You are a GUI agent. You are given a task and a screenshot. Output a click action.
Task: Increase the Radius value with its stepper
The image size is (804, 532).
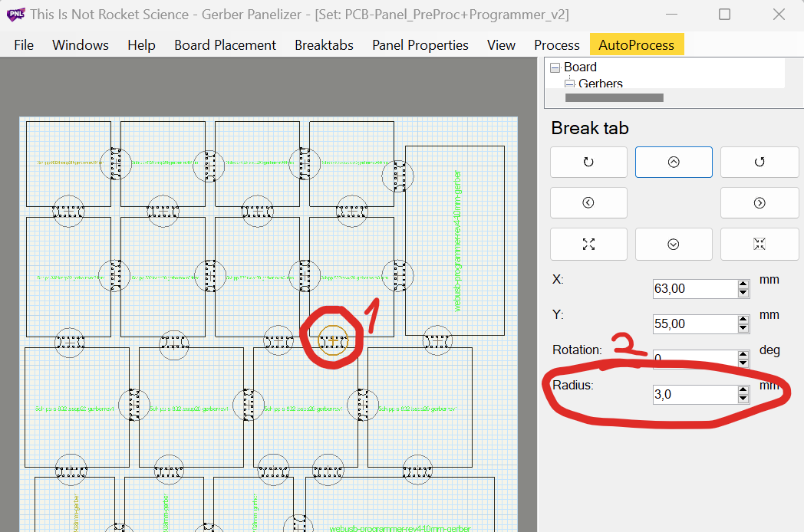(742, 390)
